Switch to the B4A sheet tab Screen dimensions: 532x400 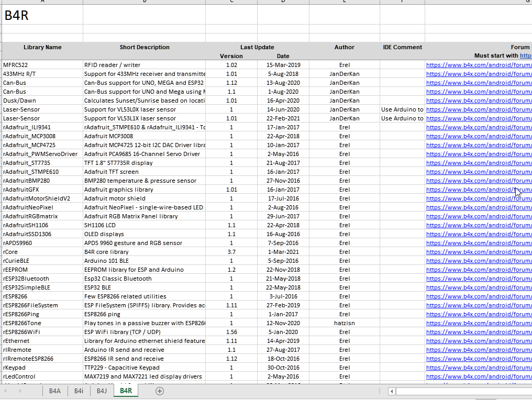pos(54,391)
